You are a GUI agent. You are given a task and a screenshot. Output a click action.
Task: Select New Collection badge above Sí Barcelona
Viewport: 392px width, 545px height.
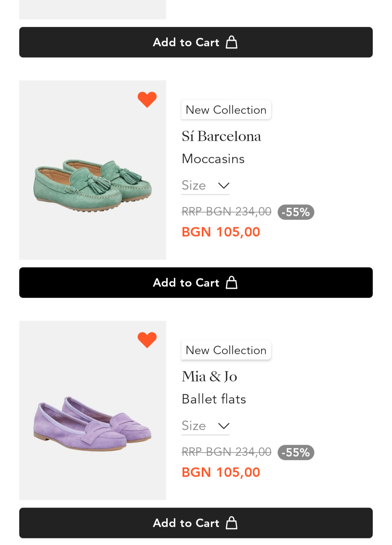coord(226,110)
